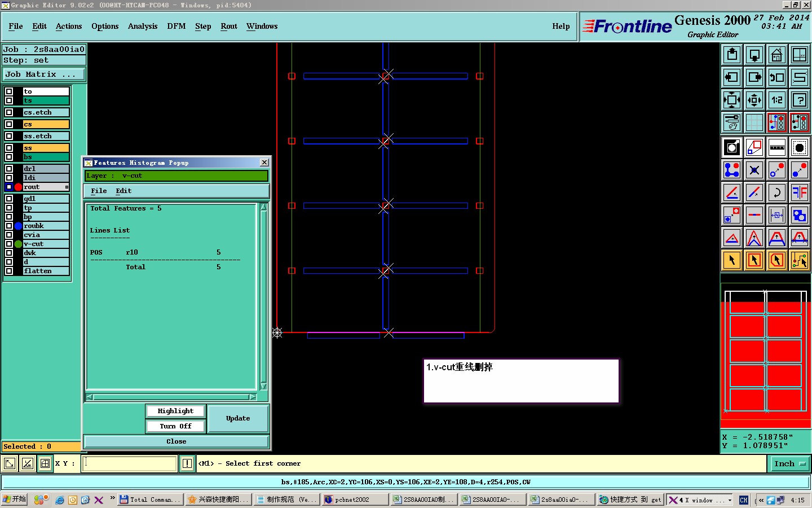
Task: Click the pan down view icon
Action: coord(754,55)
